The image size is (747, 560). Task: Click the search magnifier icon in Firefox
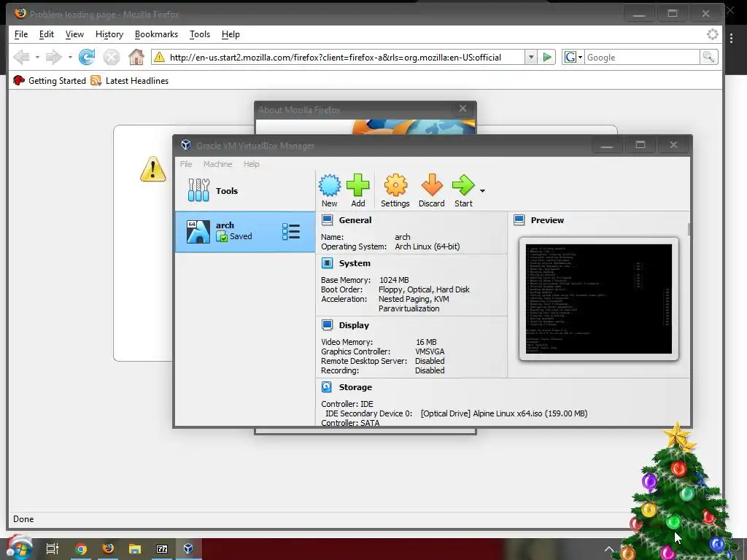point(708,57)
